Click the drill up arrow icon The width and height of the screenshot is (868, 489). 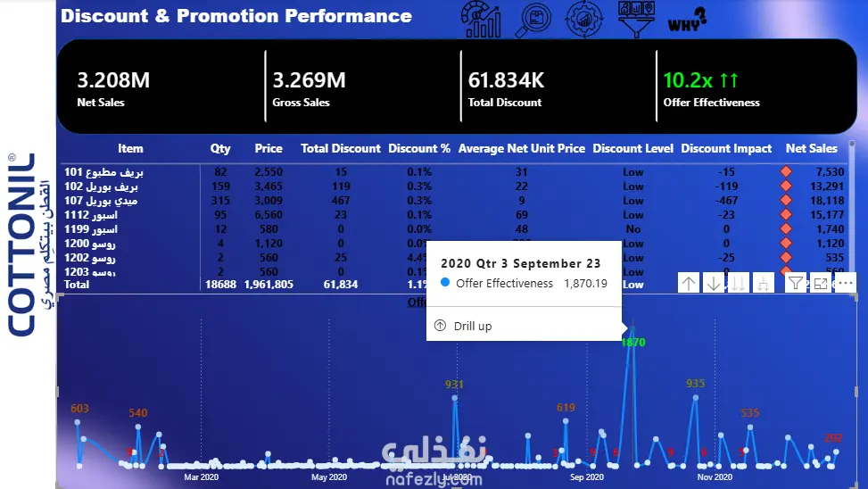pos(689,284)
